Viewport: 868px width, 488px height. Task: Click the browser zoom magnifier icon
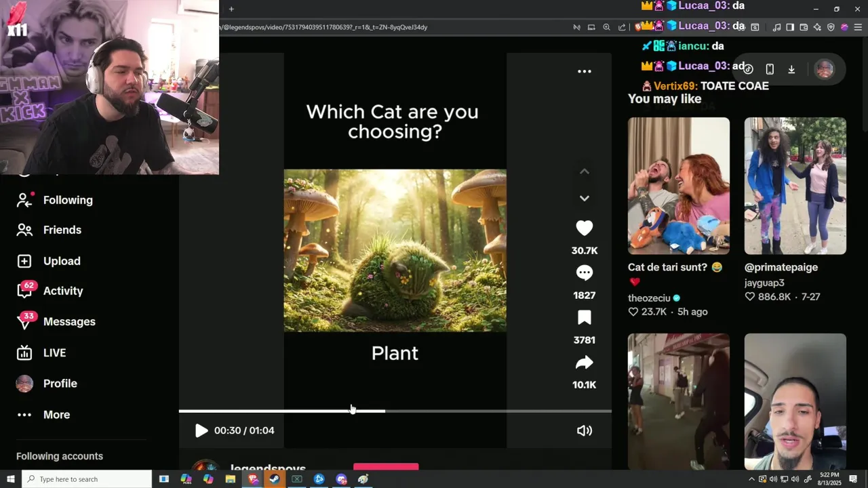pyautogui.click(x=606, y=27)
